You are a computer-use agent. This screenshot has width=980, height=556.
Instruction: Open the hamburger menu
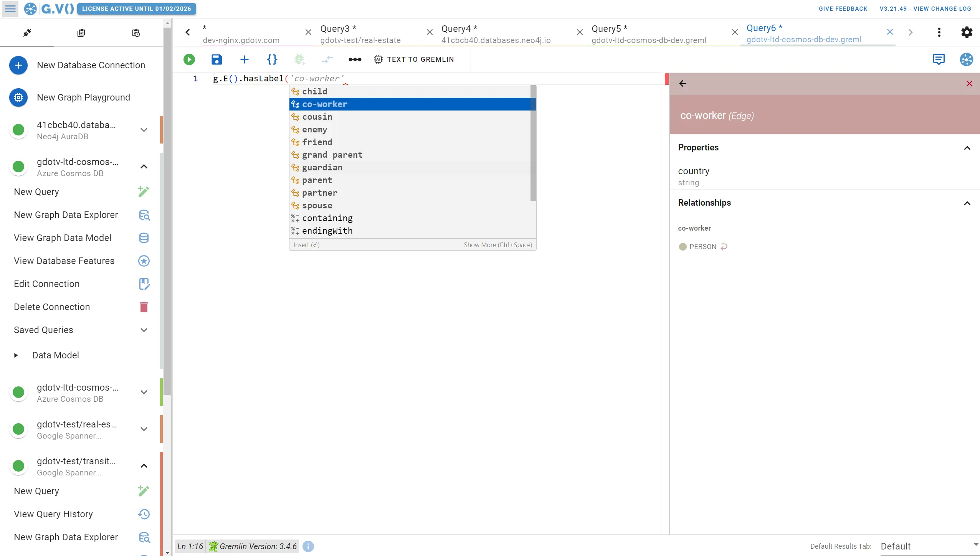pos(10,8)
